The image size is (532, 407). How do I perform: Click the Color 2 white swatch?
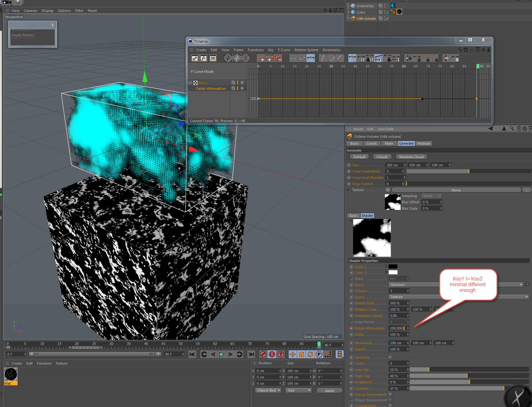393,272
